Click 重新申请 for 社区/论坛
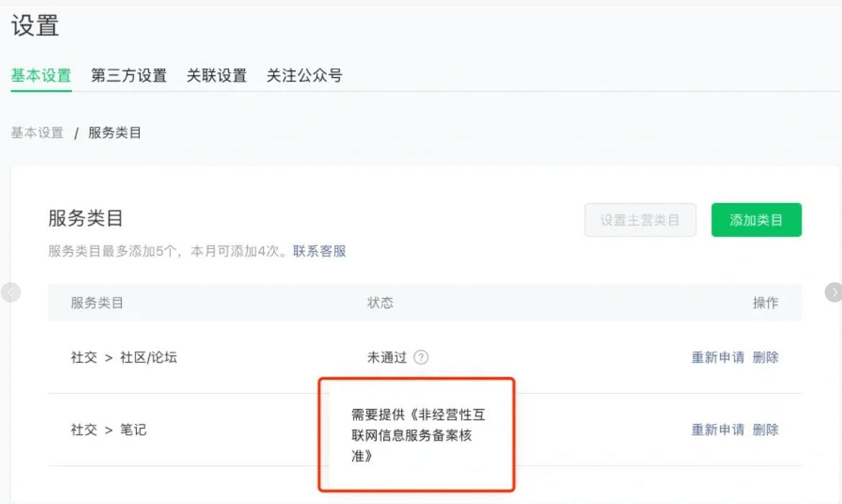Image resolution: width=842 pixels, height=504 pixels. coord(717,357)
